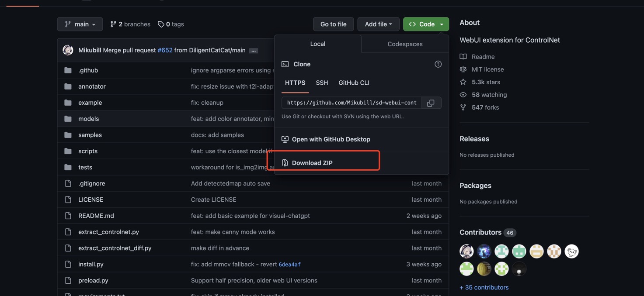Click 'feat: make canny mode works' commit
The height and width of the screenshot is (296, 644).
pos(233,232)
